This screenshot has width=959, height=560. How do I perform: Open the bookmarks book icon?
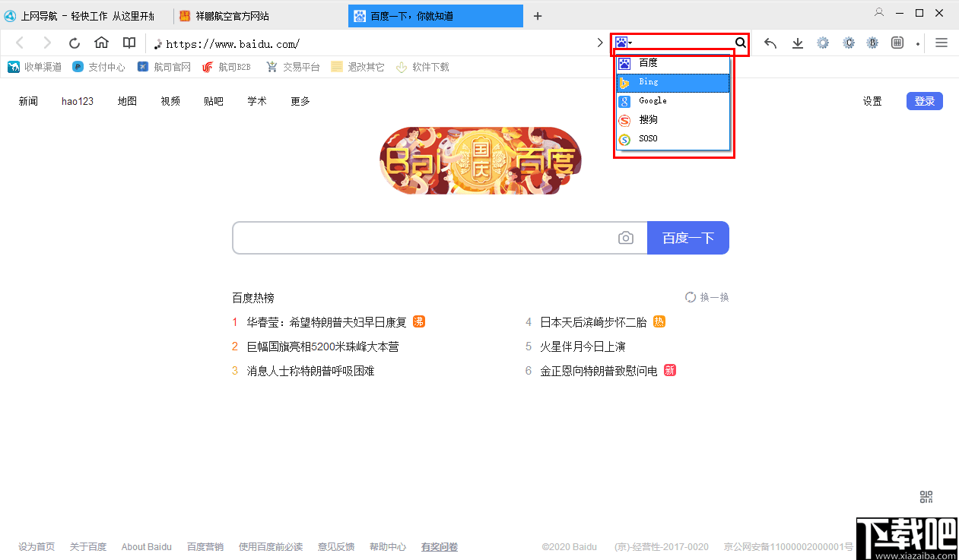pyautogui.click(x=129, y=43)
